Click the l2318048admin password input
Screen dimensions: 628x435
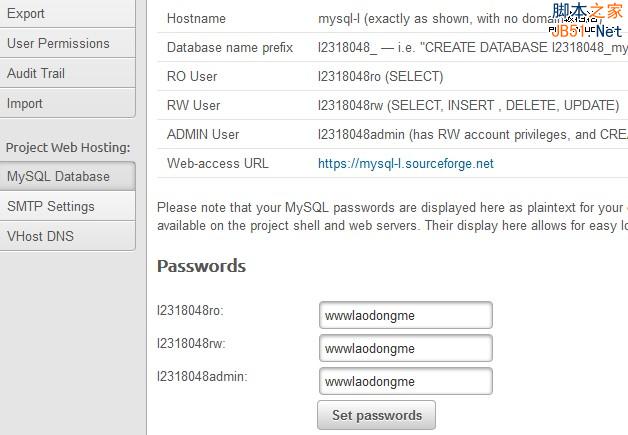point(405,381)
